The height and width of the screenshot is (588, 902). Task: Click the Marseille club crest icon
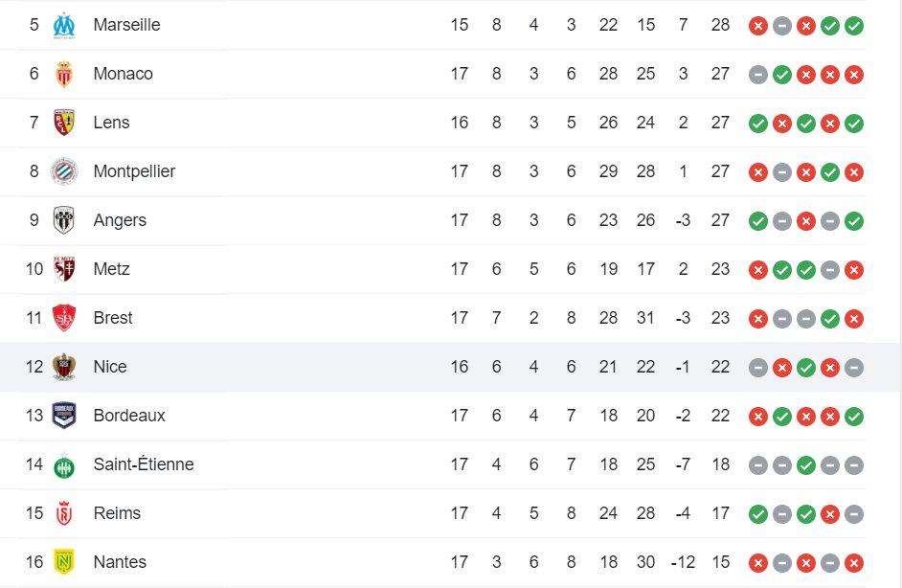click(x=64, y=25)
